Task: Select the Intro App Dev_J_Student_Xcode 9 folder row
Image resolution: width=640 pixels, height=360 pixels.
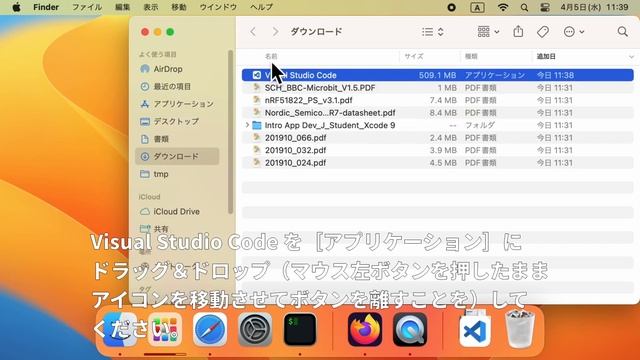Action: [x=438, y=125]
